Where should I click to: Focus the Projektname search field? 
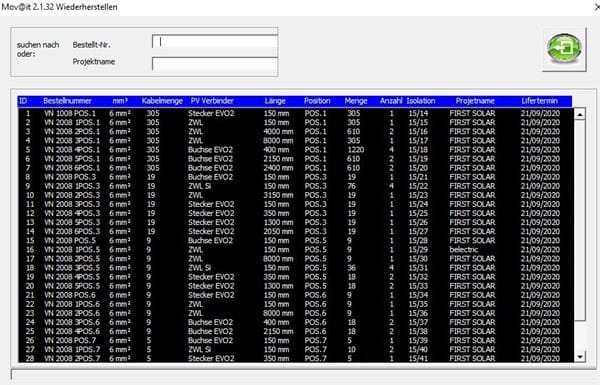[x=215, y=64]
